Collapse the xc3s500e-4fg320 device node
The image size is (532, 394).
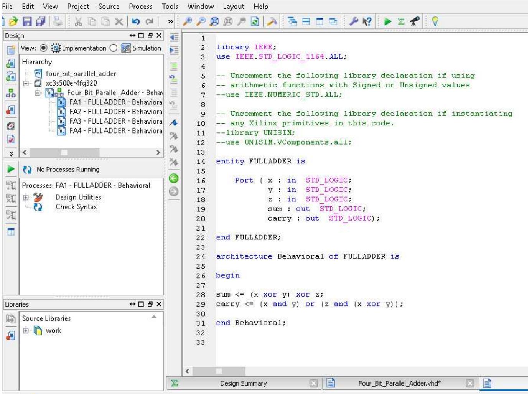(x=26, y=83)
